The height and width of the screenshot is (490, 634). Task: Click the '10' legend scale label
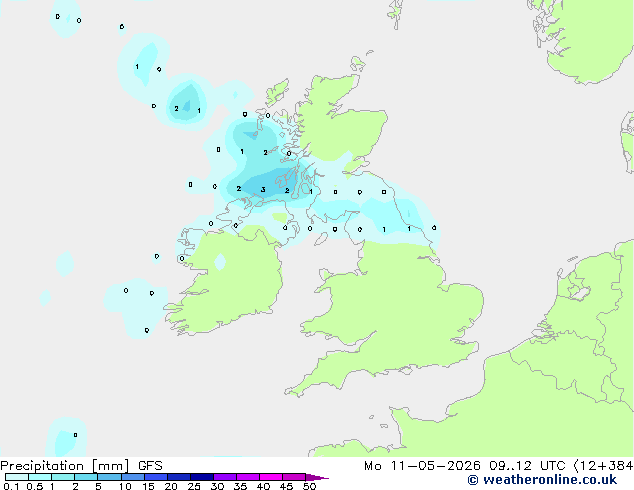pos(125,486)
